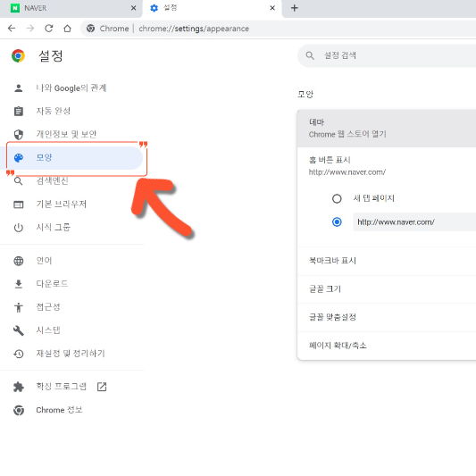The height and width of the screenshot is (476, 476).
Task: Click the browser back arrow
Action: pyautogui.click(x=12, y=29)
